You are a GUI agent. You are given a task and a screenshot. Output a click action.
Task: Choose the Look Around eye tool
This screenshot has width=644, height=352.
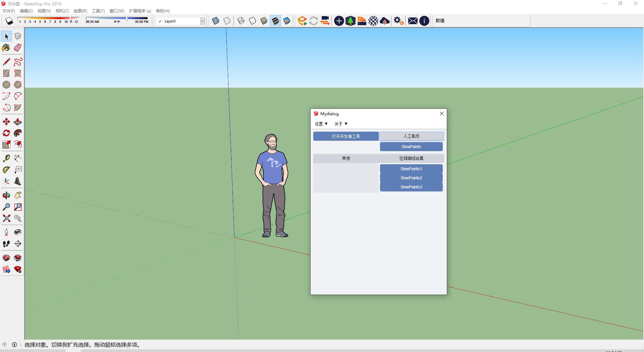18,232
